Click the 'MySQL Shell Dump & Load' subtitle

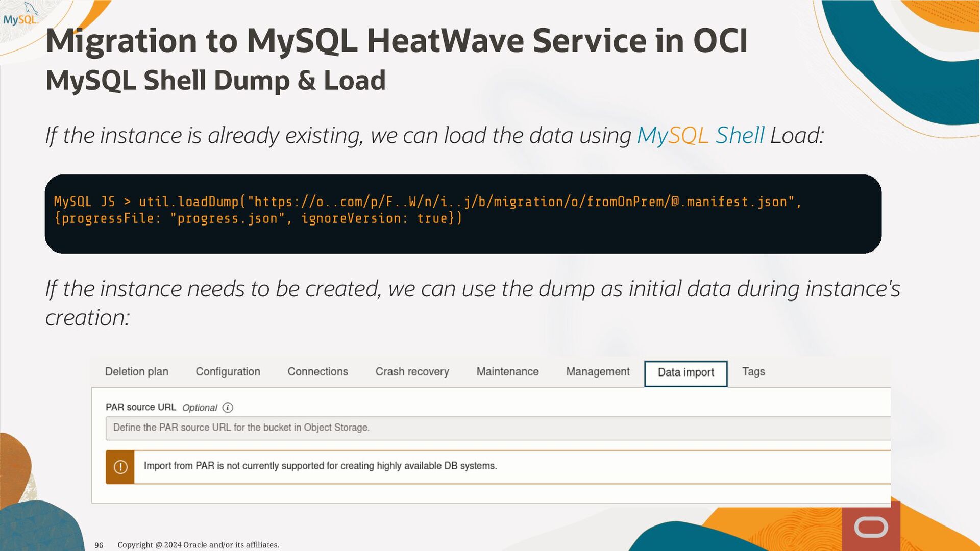(x=215, y=81)
